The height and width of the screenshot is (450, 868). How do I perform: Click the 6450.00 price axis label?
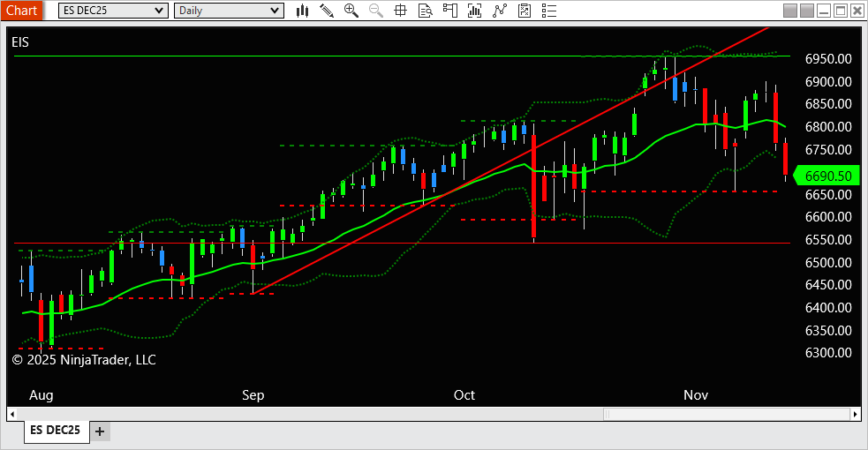tap(828, 285)
